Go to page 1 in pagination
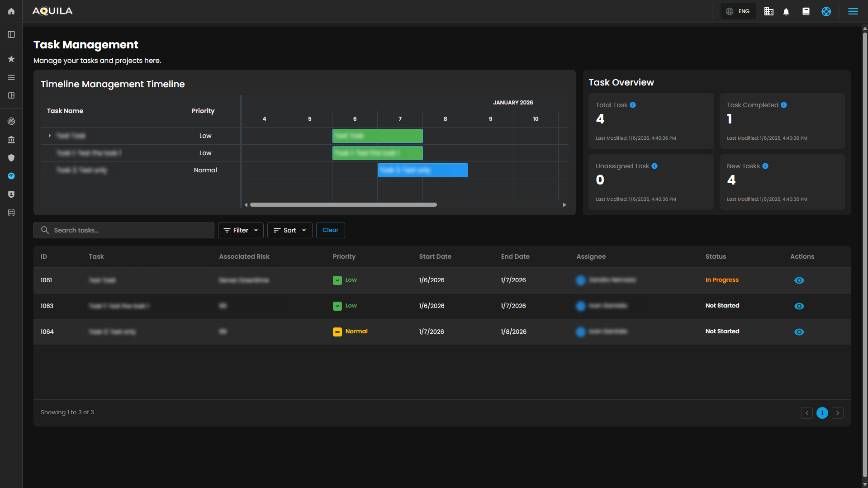Viewport: 868px width, 488px height. [x=822, y=413]
